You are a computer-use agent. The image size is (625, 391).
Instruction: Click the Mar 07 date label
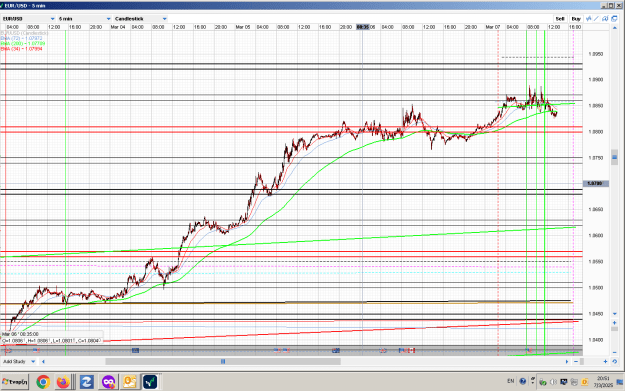tap(493, 27)
